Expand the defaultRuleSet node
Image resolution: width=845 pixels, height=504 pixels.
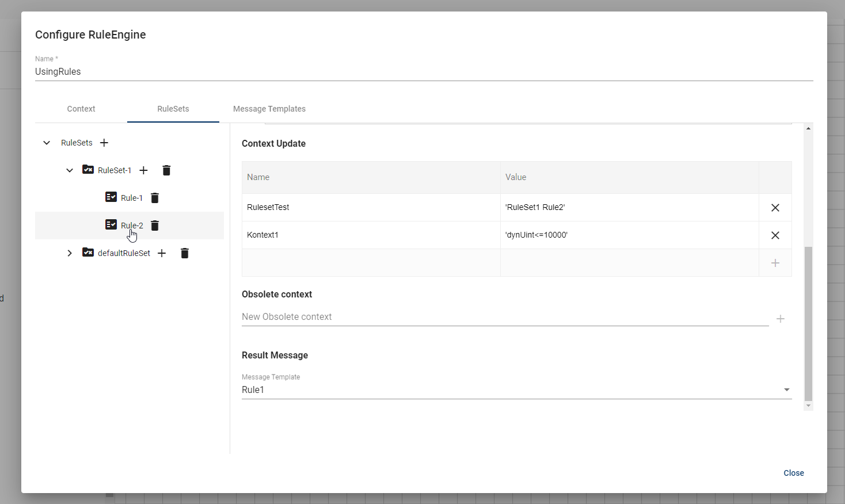70,253
